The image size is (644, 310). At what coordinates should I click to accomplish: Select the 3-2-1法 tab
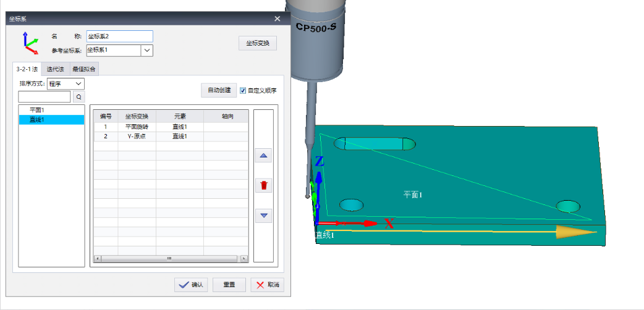coord(27,69)
